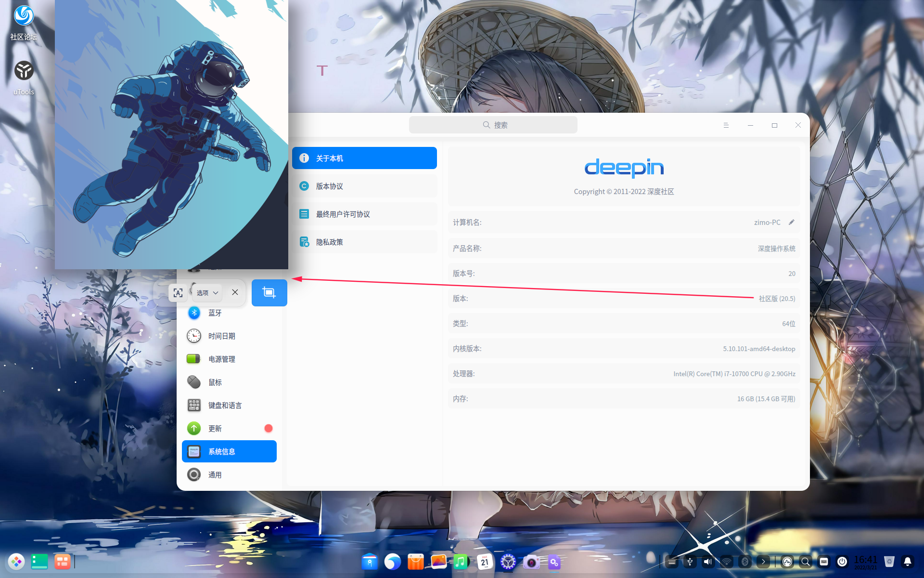Image resolution: width=924 pixels, height=578 pixels.
Task: Close the pinned screenshot toolbar
Action: pos(235,292)
